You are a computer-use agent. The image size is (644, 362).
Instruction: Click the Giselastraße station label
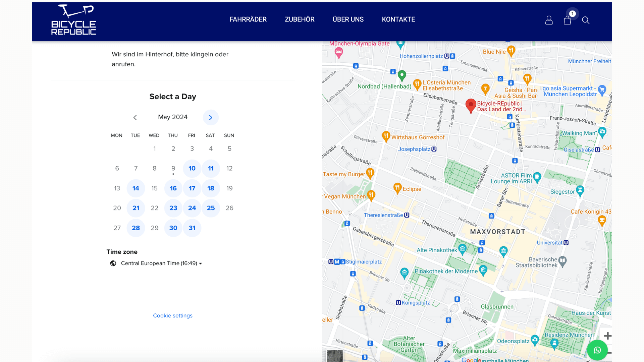(x=579, y=150)
